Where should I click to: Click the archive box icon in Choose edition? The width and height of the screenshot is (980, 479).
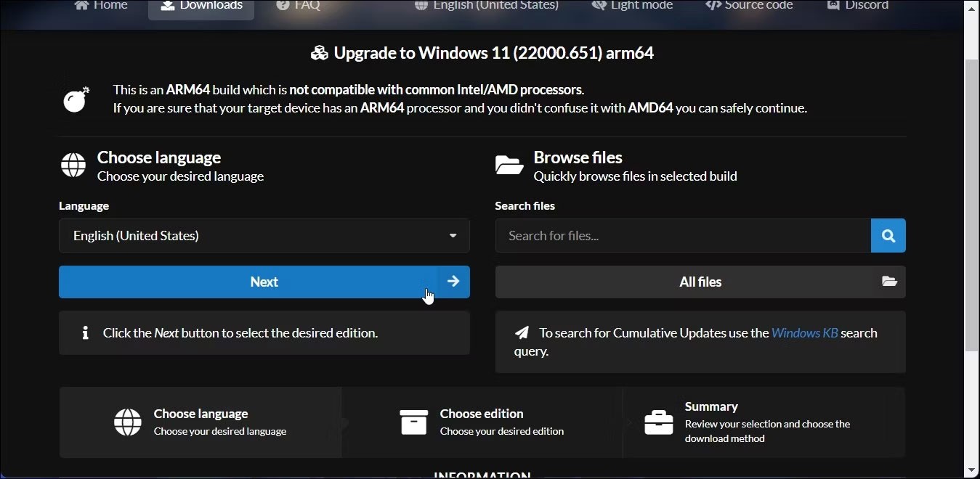[413, 422]
